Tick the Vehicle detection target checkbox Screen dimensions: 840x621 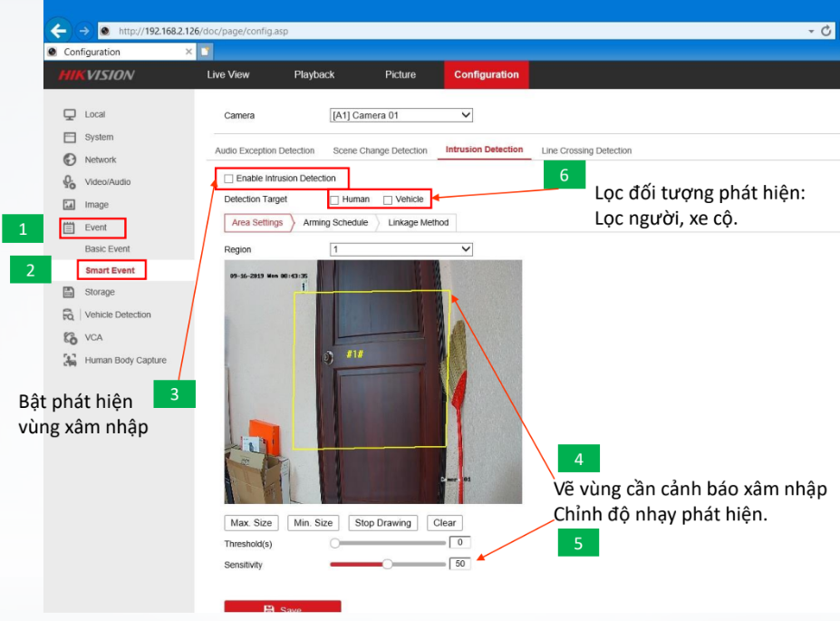coord(388,199)
